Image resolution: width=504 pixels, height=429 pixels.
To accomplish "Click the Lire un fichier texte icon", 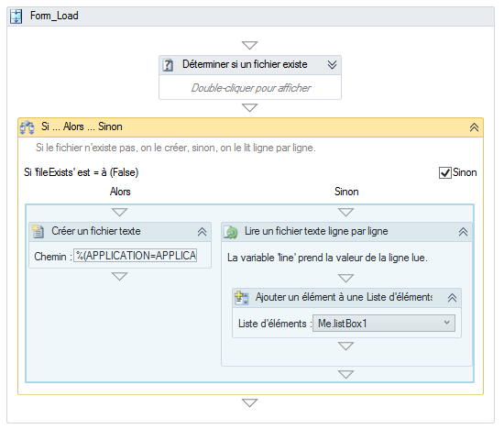I will (231, 232).
